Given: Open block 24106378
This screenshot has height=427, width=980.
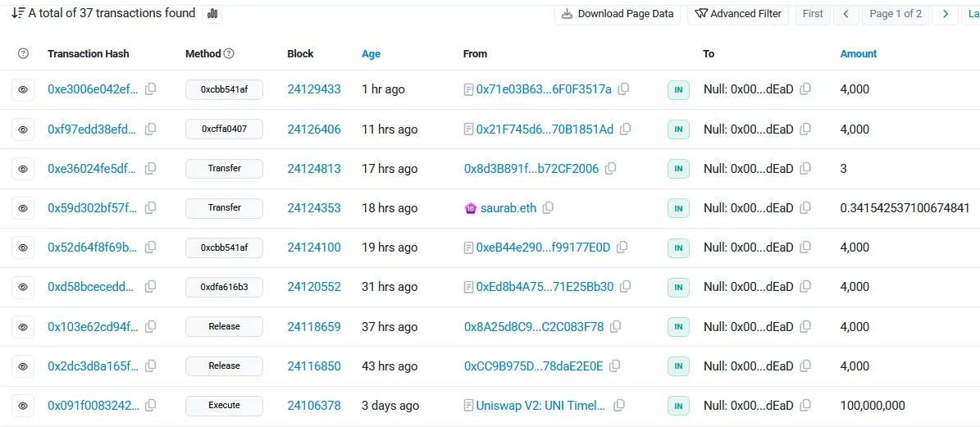Looking at the screenshot, I should [314, 405].
